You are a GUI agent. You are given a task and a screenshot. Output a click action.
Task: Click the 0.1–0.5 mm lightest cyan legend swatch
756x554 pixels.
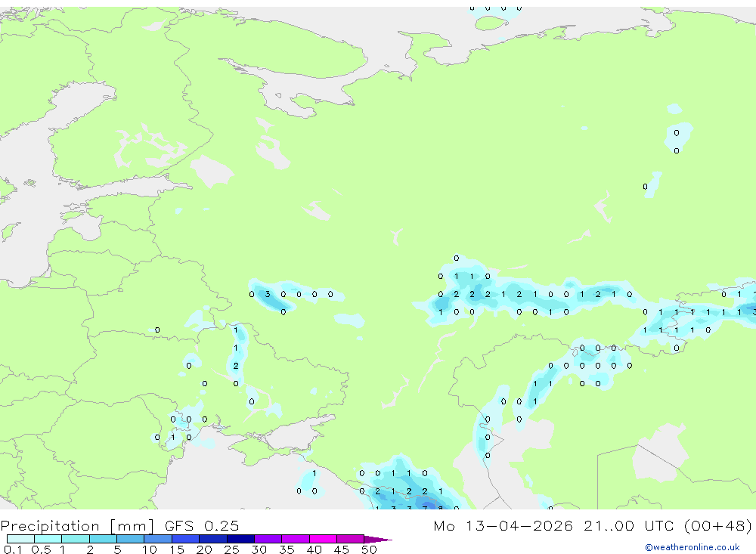[20, 539]
